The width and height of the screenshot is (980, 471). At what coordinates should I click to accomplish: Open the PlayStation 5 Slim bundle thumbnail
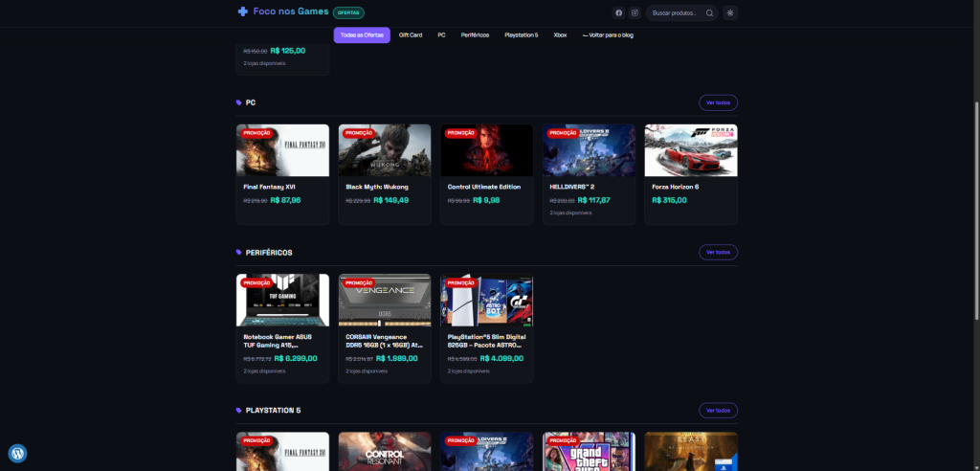click(x=487, y=301)
